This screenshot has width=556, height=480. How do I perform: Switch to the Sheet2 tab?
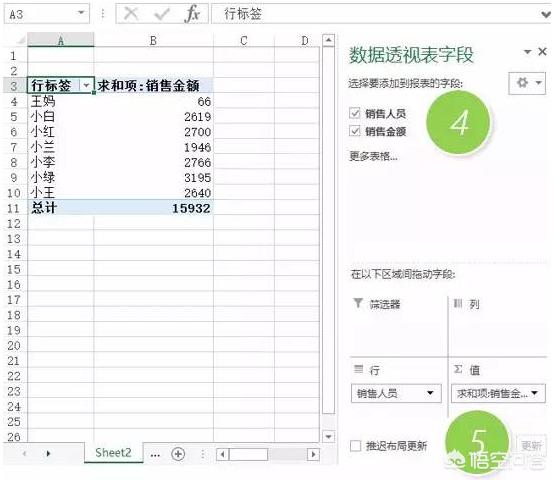[x=113, y=453]
